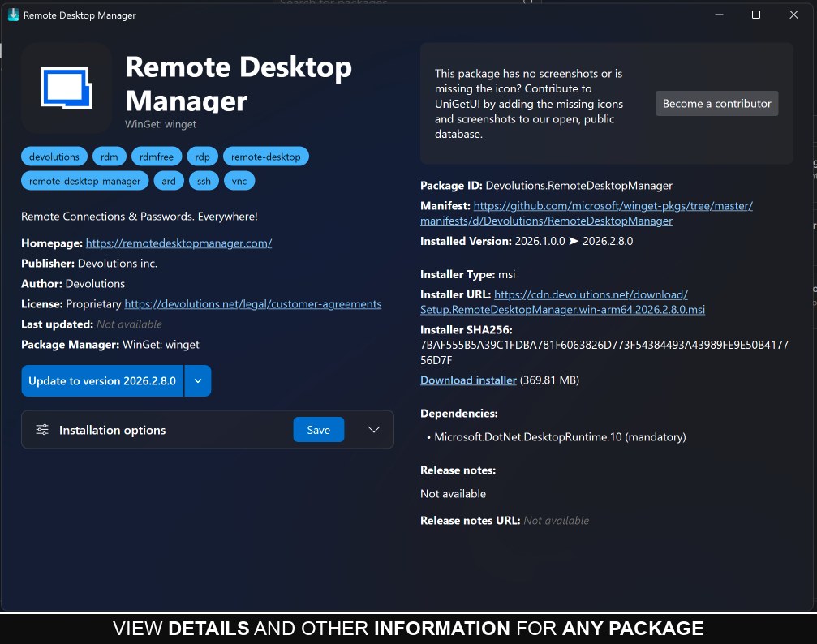Select the ssh tag
817x644 pixels.
click(x=204, y=182)
